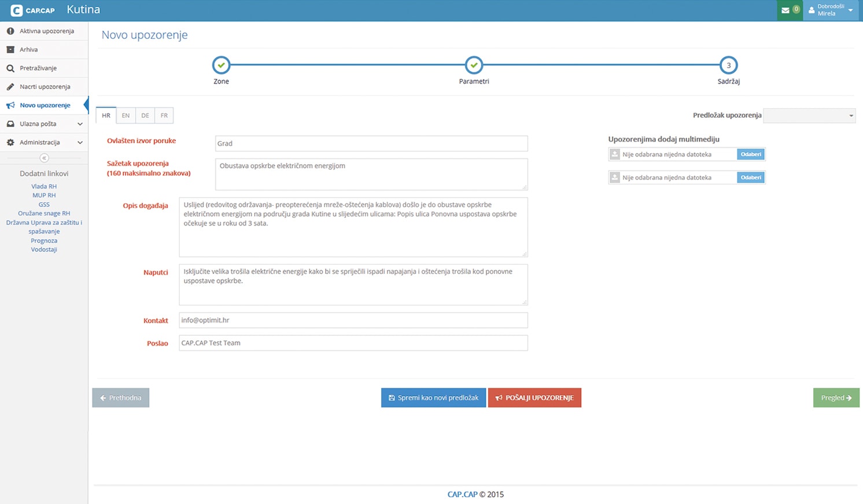Image resolution: width=863 pixels, height=504 pixels.
Task: Open the Arhiva menu item
Action: pyautogui.click(x=44, y=50)
